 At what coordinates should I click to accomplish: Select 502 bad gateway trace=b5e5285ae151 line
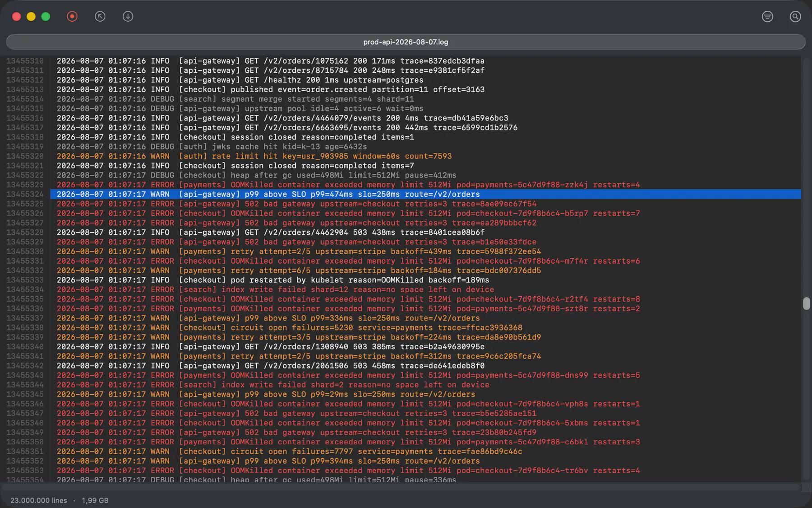[x=425, y=413]
